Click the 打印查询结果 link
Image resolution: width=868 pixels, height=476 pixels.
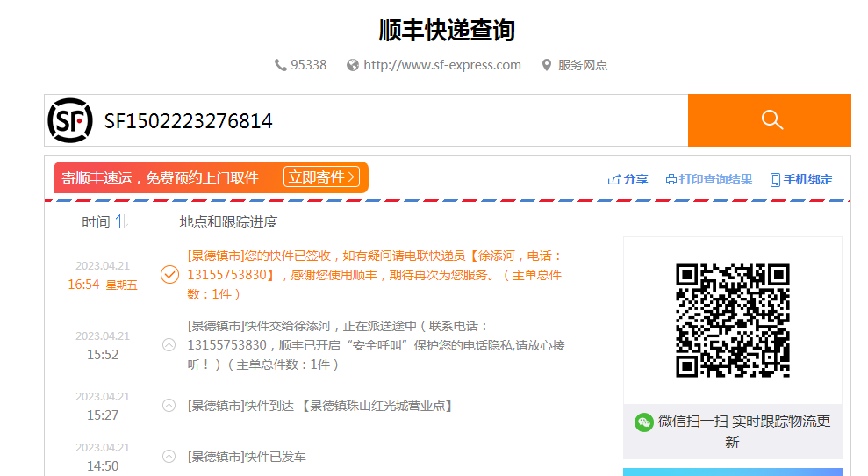[x=715, y=179]
